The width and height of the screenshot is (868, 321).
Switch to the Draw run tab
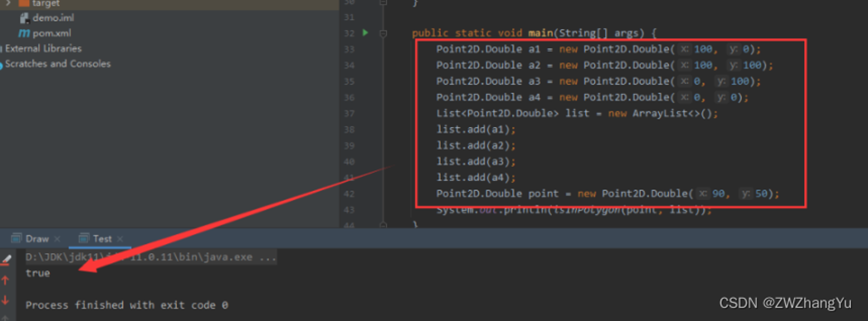37,239
